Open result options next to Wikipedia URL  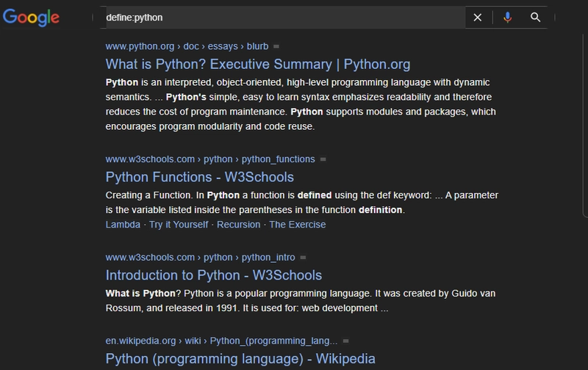pyautogui.click(x=345, y=341)
